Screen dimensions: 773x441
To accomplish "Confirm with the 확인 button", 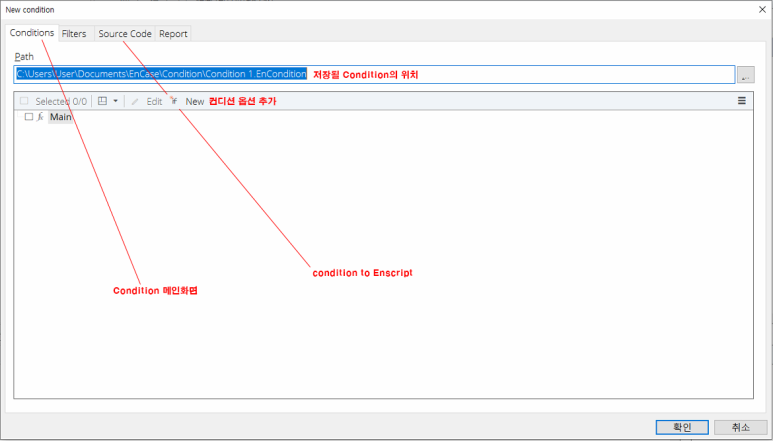I will 682,427.
